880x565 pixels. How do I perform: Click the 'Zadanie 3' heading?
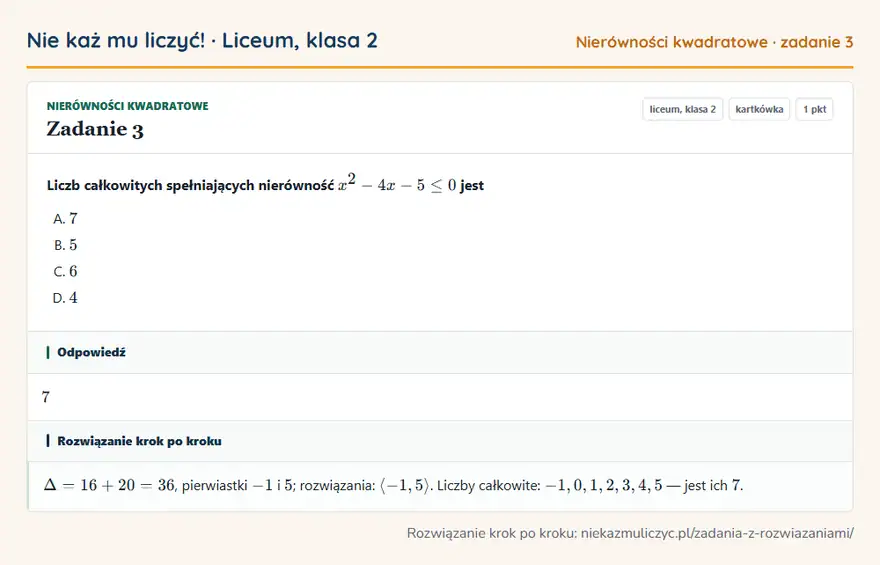coord(95,129)
